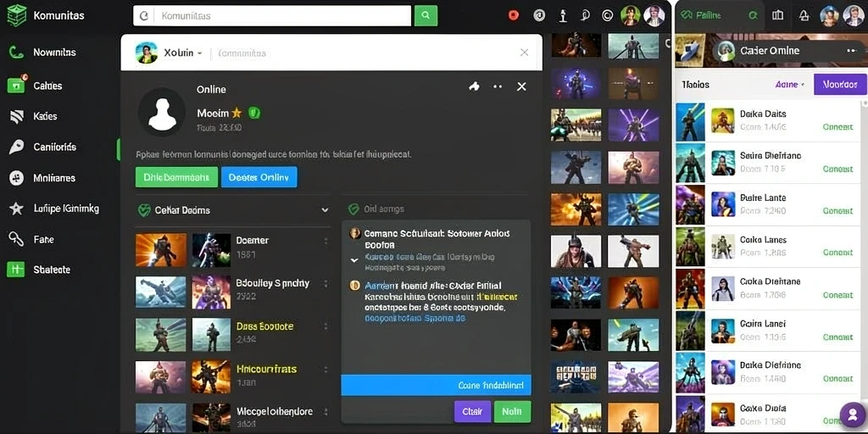Click the purple chat bubble icon at bottom right
868x434 pixels.
point(852,414)
